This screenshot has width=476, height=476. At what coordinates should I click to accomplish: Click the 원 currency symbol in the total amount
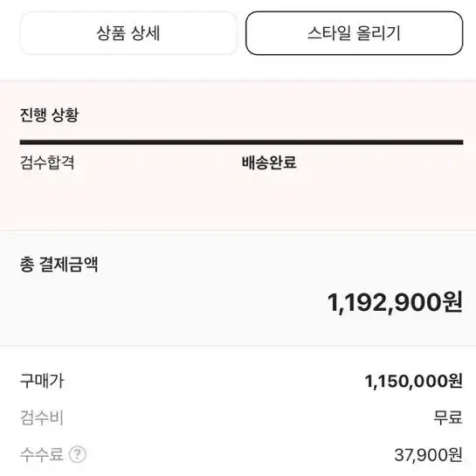point(452,301)
